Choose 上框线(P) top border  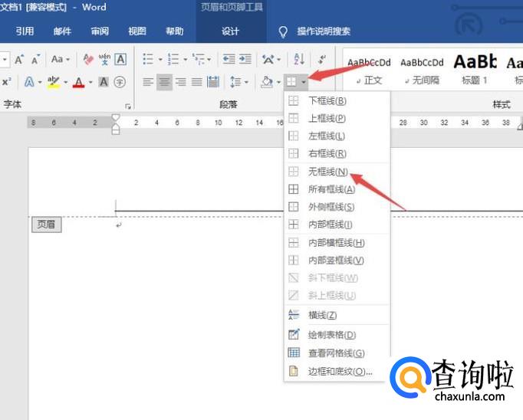[337, 118]
